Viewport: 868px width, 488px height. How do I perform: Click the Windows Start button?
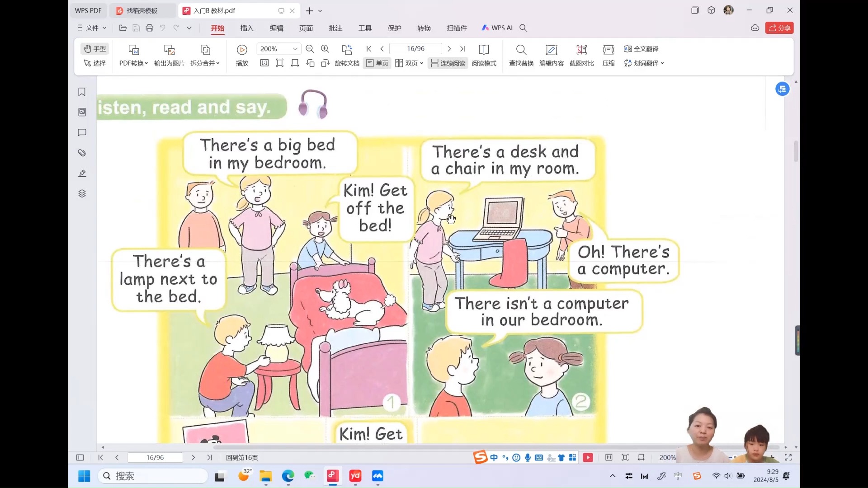coord(84,476)
